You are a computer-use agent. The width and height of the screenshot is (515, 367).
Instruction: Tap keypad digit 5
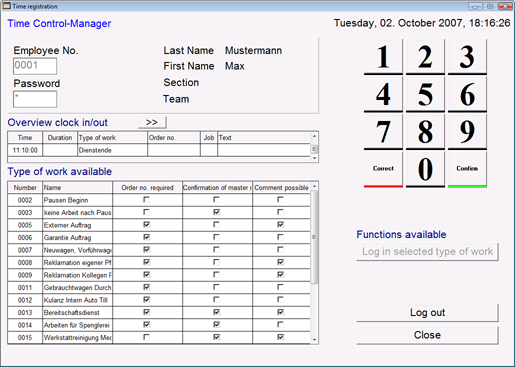425,94
